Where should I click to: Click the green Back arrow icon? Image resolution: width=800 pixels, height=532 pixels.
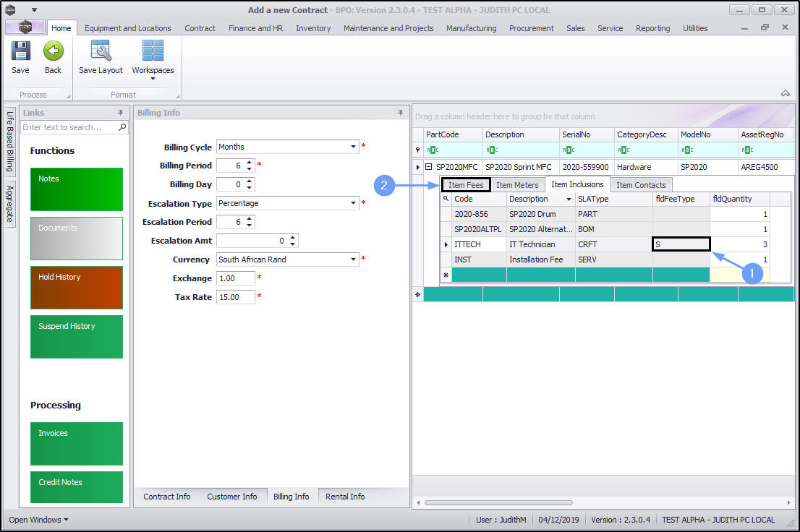pos(53,51)
